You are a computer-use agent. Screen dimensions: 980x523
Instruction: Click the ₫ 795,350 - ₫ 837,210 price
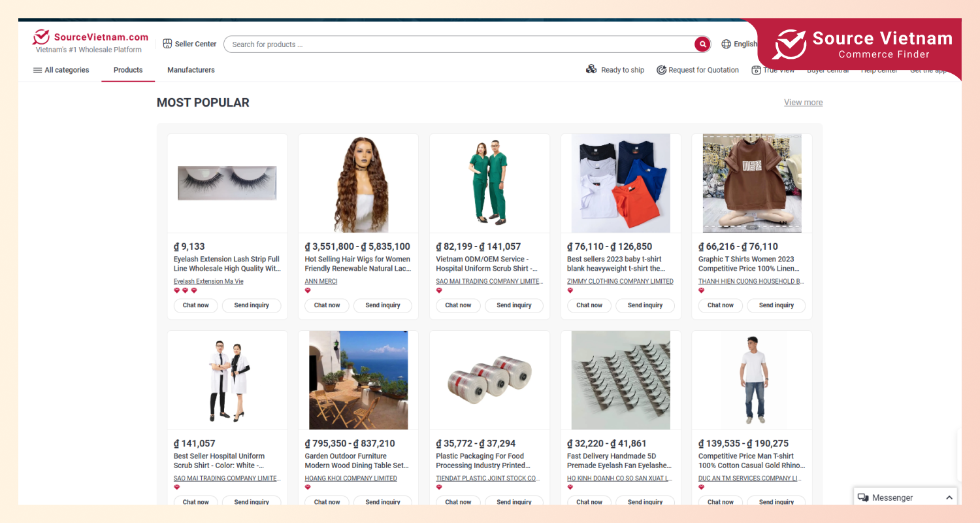point(350,443)
